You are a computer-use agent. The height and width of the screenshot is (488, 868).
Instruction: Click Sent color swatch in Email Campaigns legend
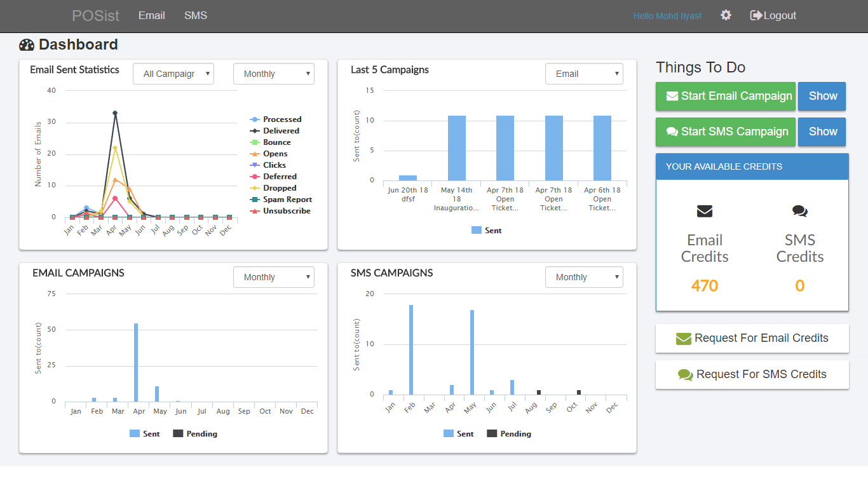point(135,434)
